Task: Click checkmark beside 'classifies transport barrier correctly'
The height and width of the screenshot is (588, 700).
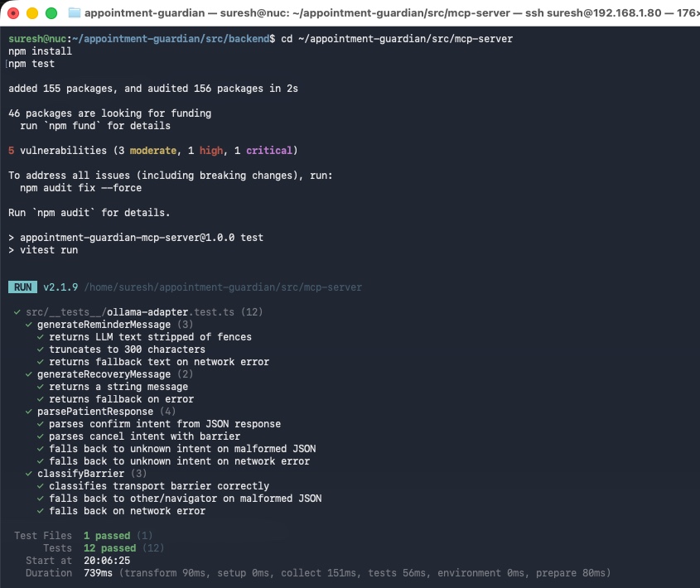Action: tap(41, 486)
